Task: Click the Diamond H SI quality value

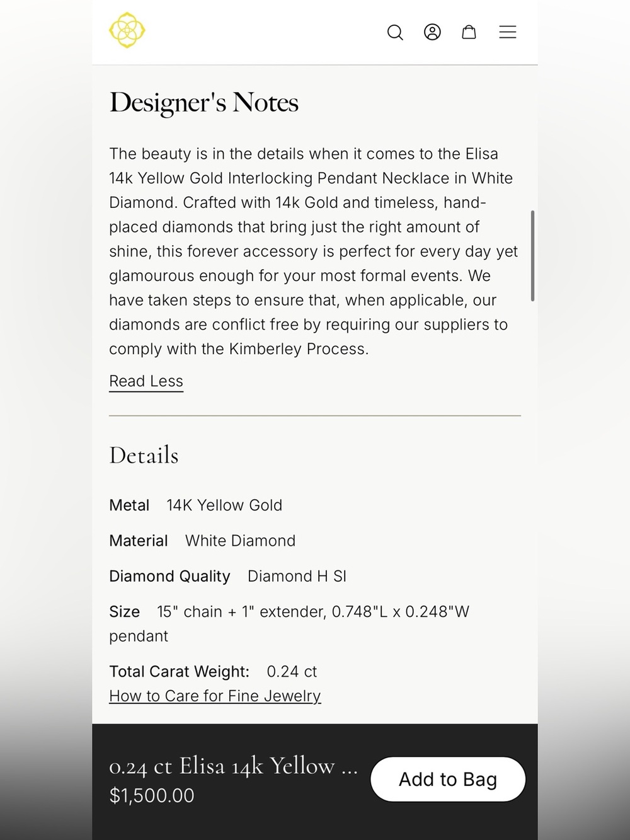Action: tap(297, 576)
